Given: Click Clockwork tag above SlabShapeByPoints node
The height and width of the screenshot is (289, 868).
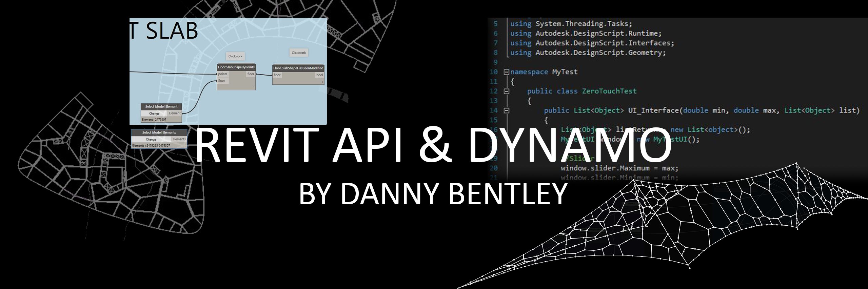Looking at the screenshot, I should click(x=235, y=56).
